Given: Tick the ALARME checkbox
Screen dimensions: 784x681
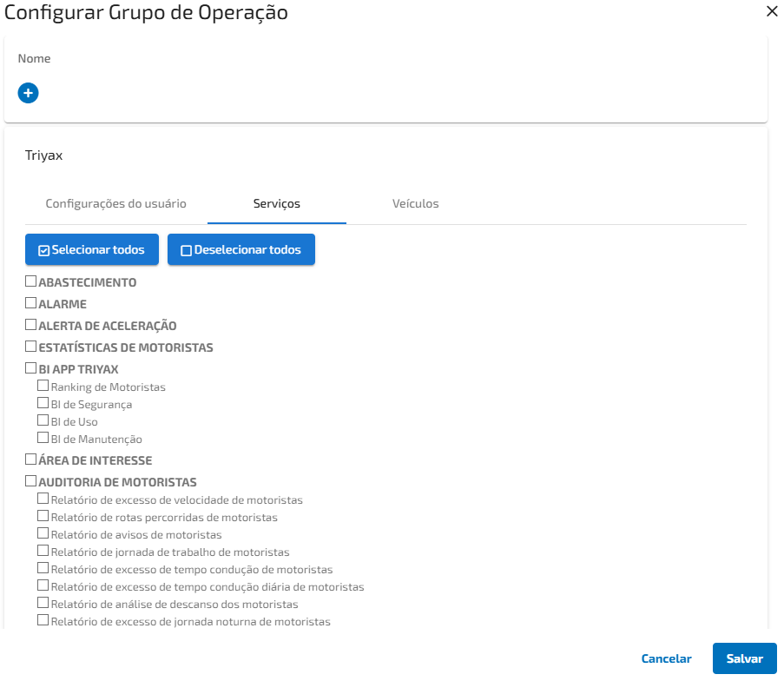Looking at the screenshot, I should (x=31, y=303).
